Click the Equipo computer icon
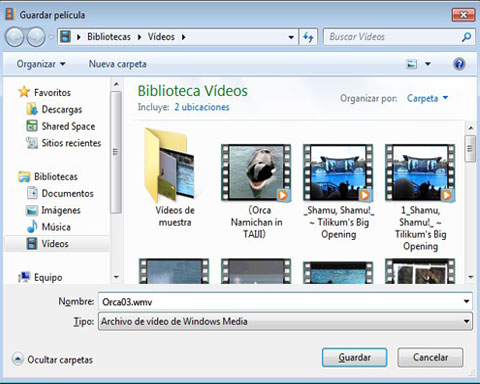The image size is (480, 384). point(24,277)
